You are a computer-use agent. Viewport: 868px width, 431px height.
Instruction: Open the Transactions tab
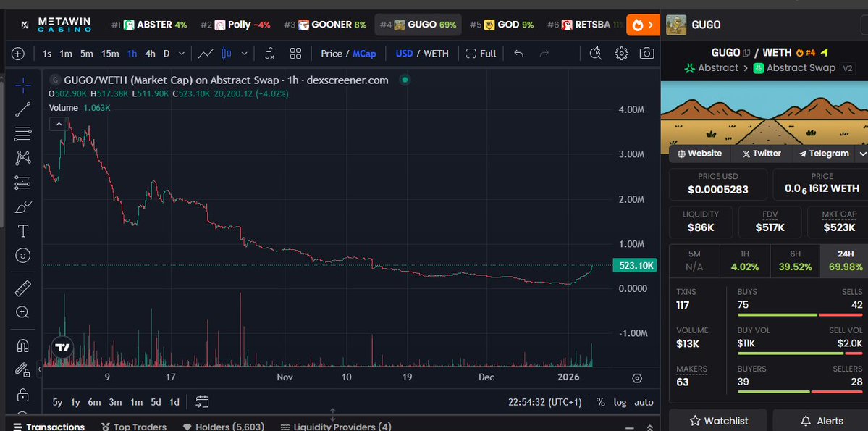coord(49,427)
